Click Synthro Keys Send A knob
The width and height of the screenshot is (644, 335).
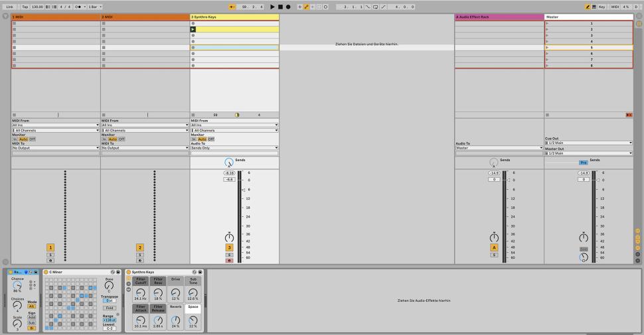tap(229, 162)
